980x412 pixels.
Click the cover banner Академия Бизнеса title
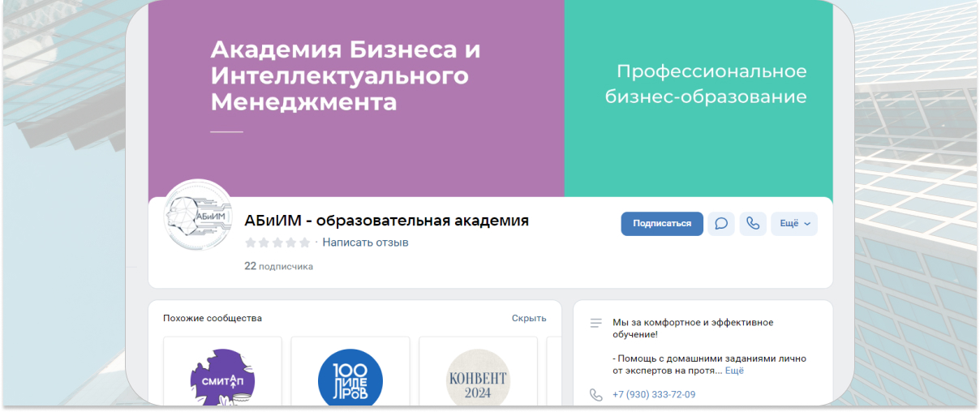point(346,76)
